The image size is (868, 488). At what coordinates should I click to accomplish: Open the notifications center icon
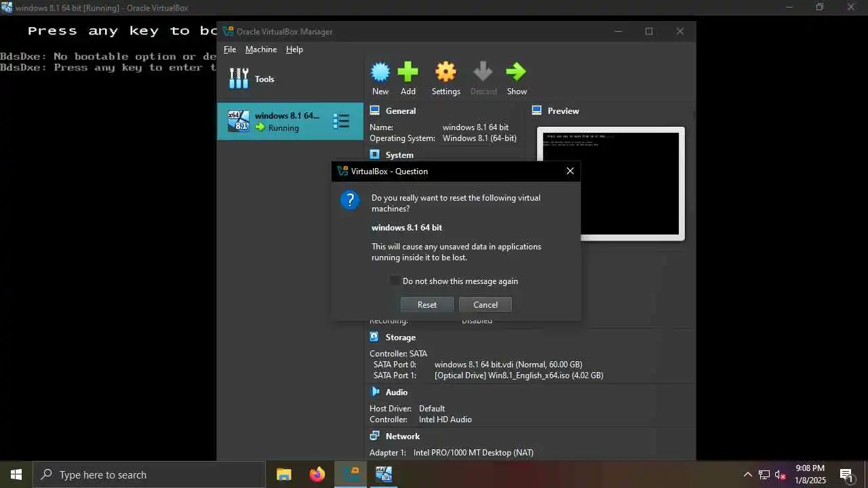point(846,474)
